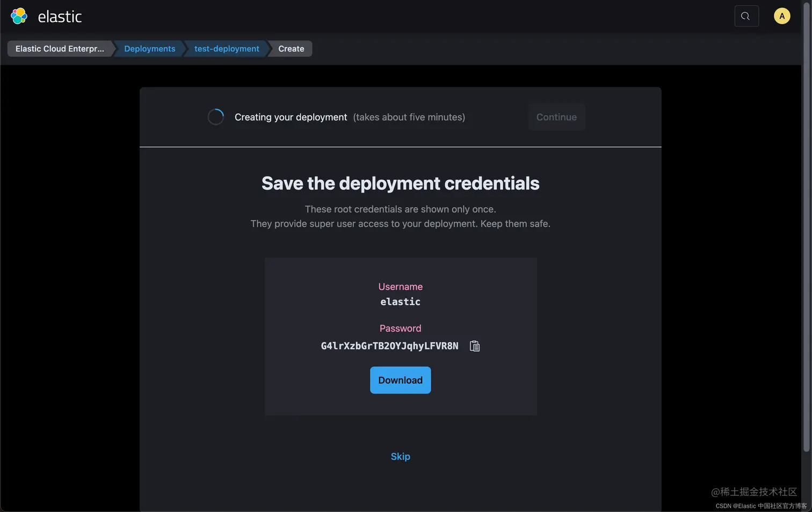Click the takes about five minutes note
The image size is (812, 512).
coord(409,117)
